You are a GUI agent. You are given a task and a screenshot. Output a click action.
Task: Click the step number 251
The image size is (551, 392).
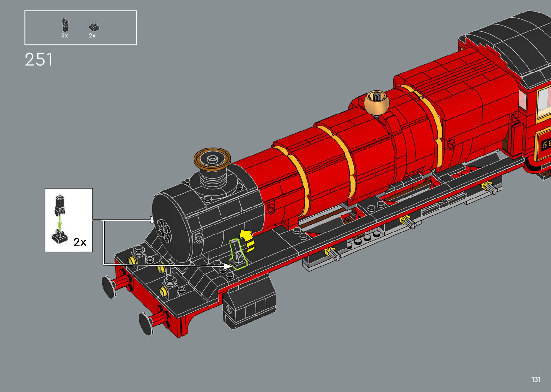coord(39,60)
